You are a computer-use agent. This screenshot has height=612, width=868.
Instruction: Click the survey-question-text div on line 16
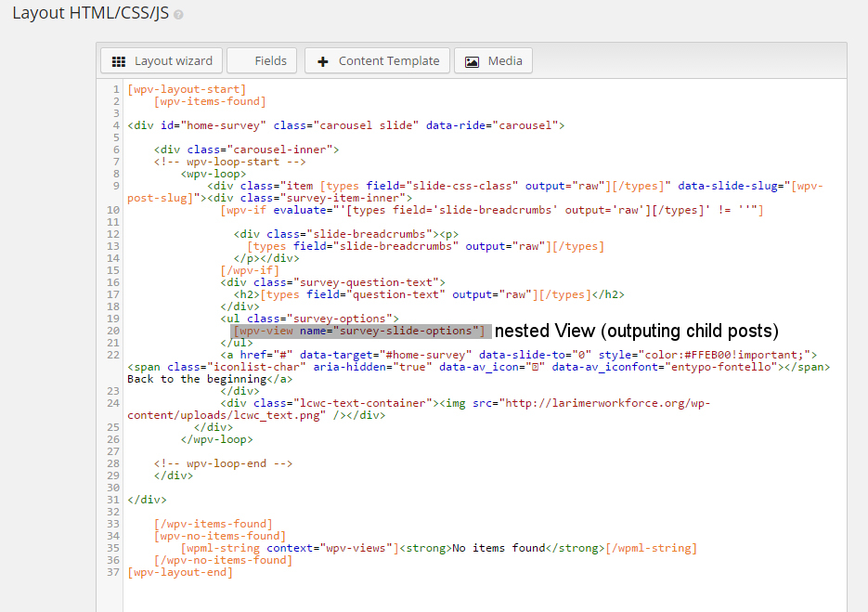[332, 282]
